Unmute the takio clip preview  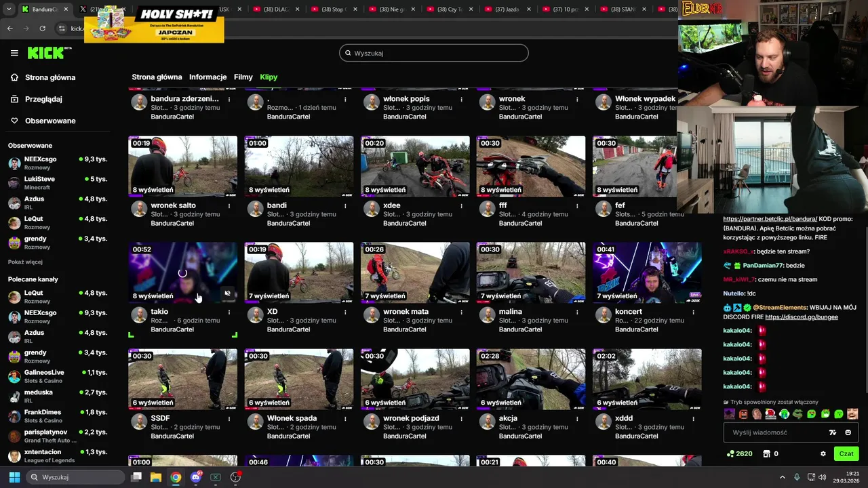tap(228, 293)
